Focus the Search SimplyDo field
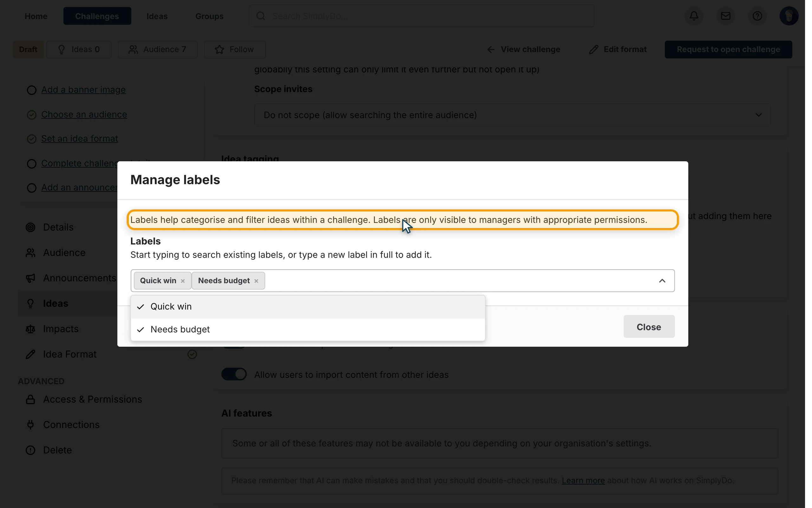Screen dimensions: 812x508 421,16
